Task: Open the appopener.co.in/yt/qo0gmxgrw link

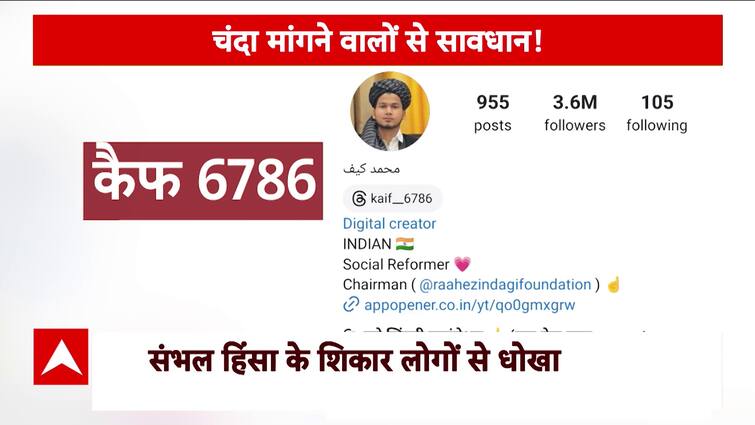Action: [469, 305]
